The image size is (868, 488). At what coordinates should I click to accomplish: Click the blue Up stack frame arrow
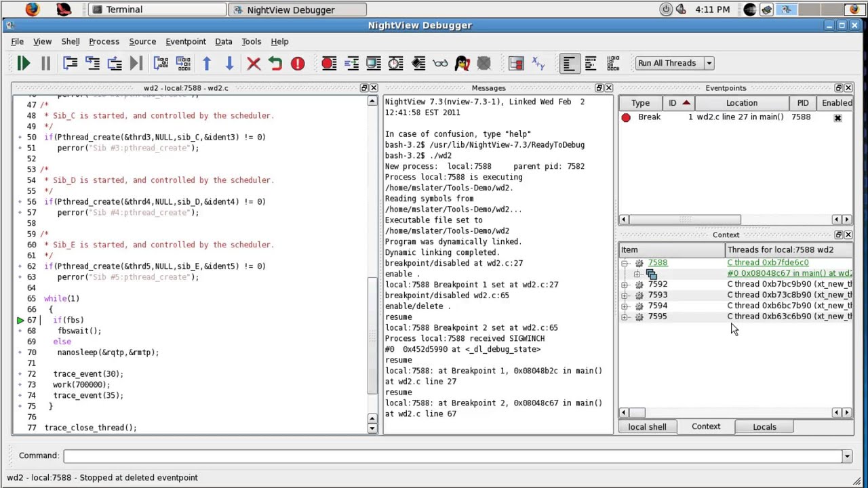(207, 64)
